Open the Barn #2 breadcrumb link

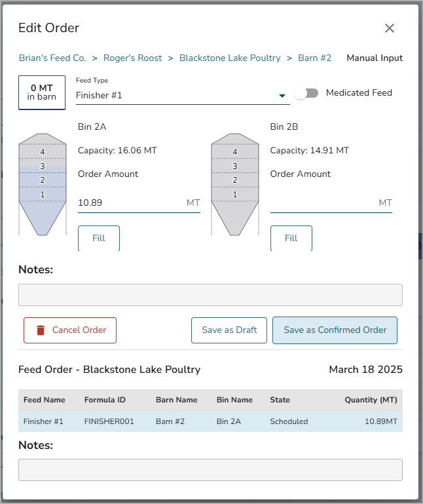coord(314,58)
